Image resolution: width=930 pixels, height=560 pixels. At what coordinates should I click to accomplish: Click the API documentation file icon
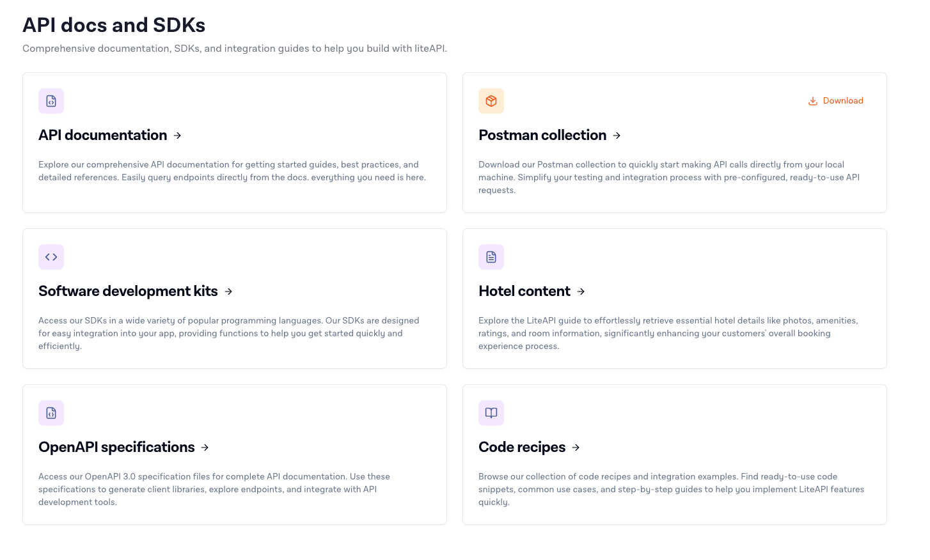click(51, 101)
